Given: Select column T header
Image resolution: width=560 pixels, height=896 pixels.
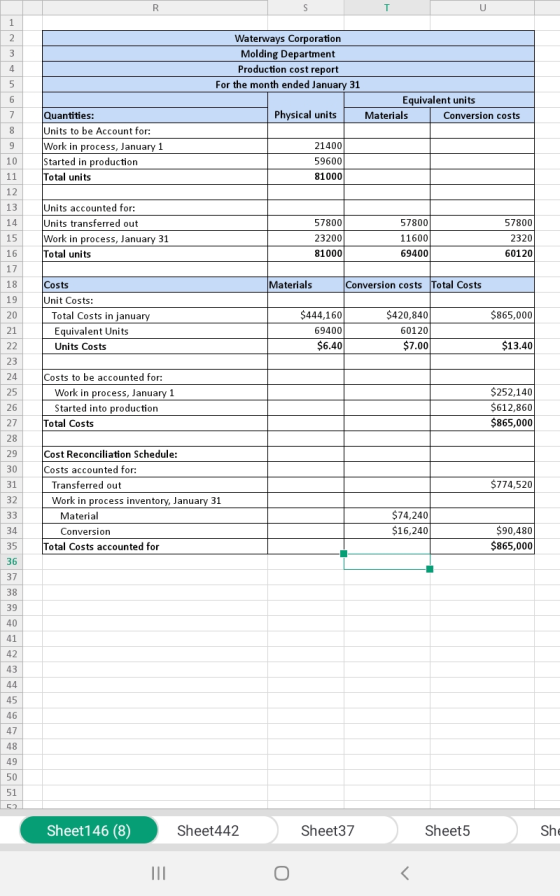Looking at the screenshot, I should 387,7.
